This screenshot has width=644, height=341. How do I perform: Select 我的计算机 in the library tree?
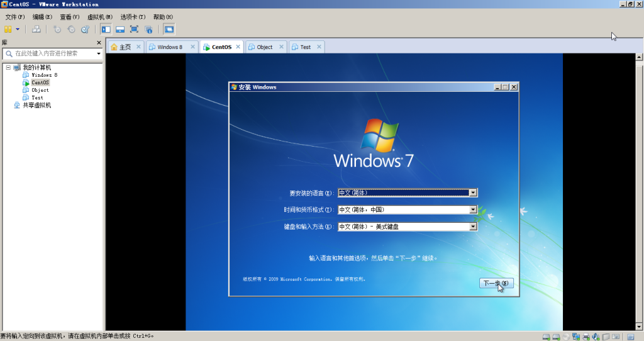[36, 67]
